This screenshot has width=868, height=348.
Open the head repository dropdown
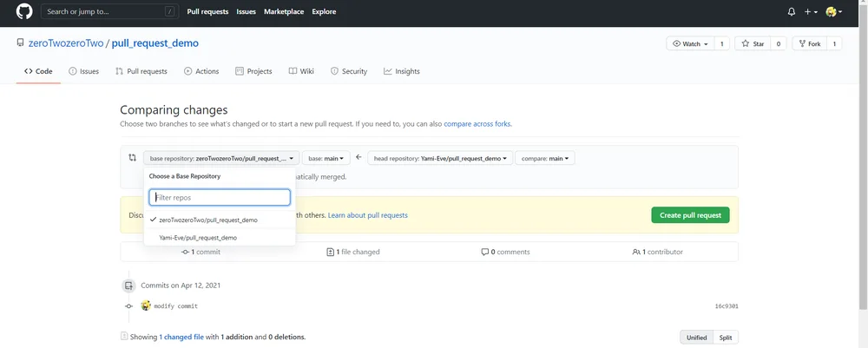click(440, 158)
